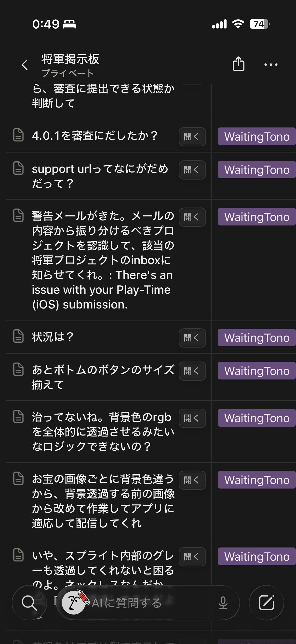Screen dimensions: 296x644
Task: Tap WaitingTono status tag on '状況は？' row
Action: [256, 337]
